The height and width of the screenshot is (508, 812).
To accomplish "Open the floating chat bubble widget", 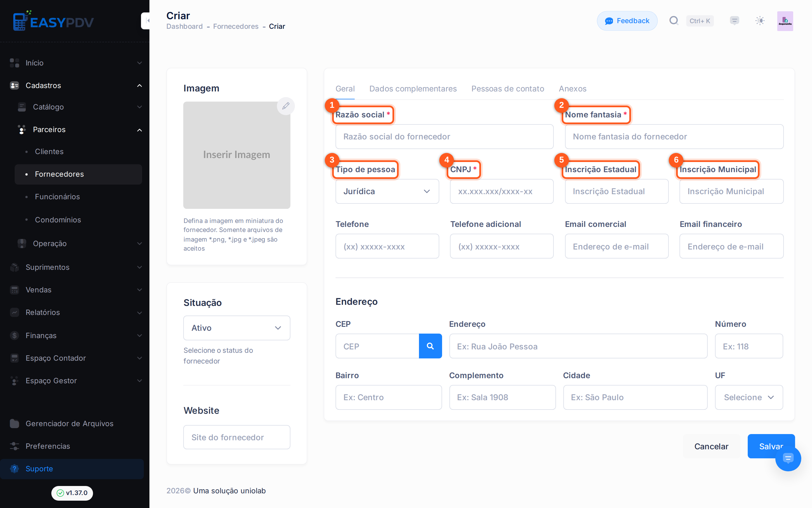I will (788, 458).
